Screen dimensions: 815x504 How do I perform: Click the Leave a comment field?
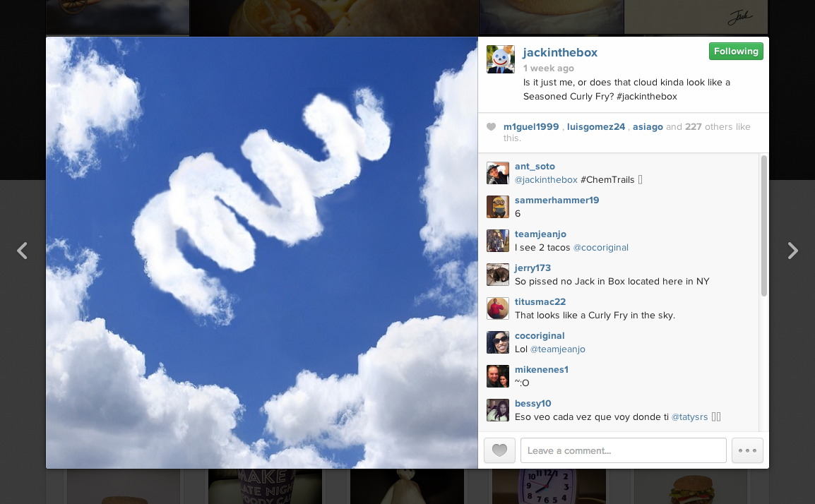[x=623, y=450]
